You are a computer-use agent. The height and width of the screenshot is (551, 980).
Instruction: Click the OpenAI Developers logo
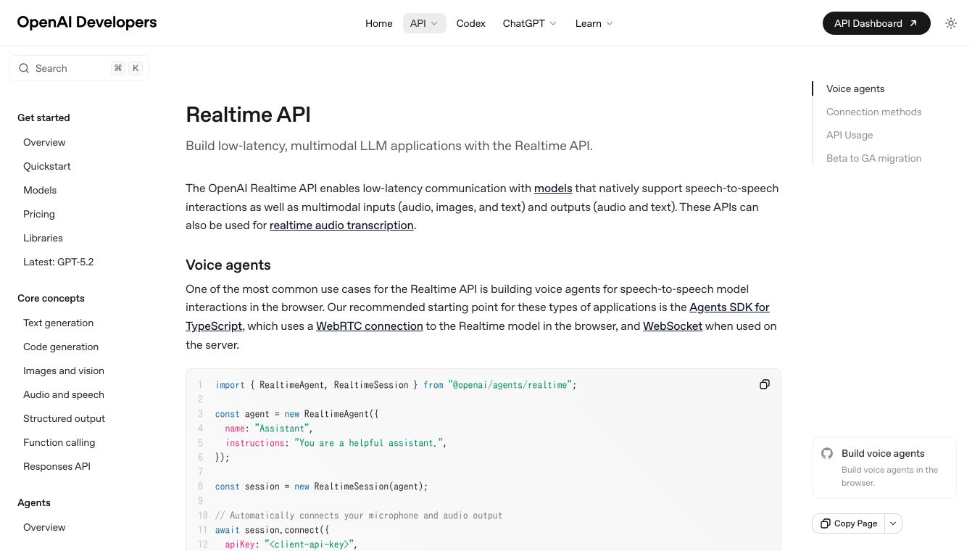click(x=86, y=22)
